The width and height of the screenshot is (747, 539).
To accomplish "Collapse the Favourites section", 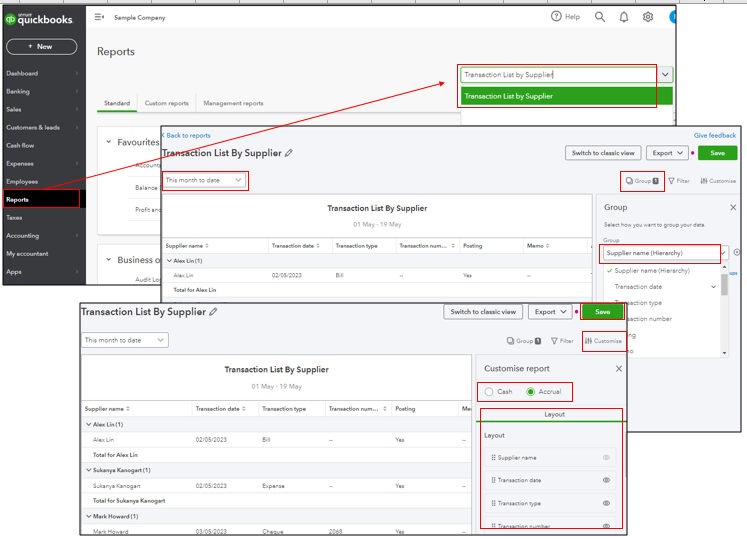I will point(108,142).
